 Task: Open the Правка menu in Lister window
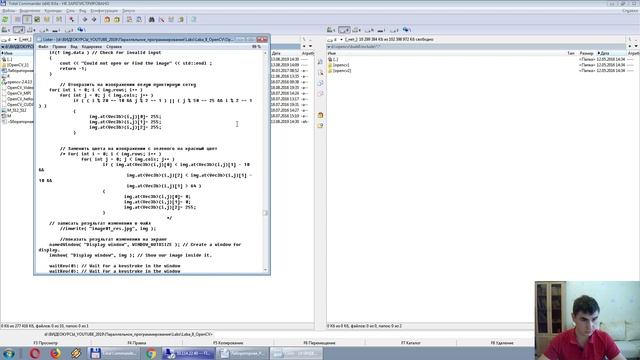[x=59, y=47]
